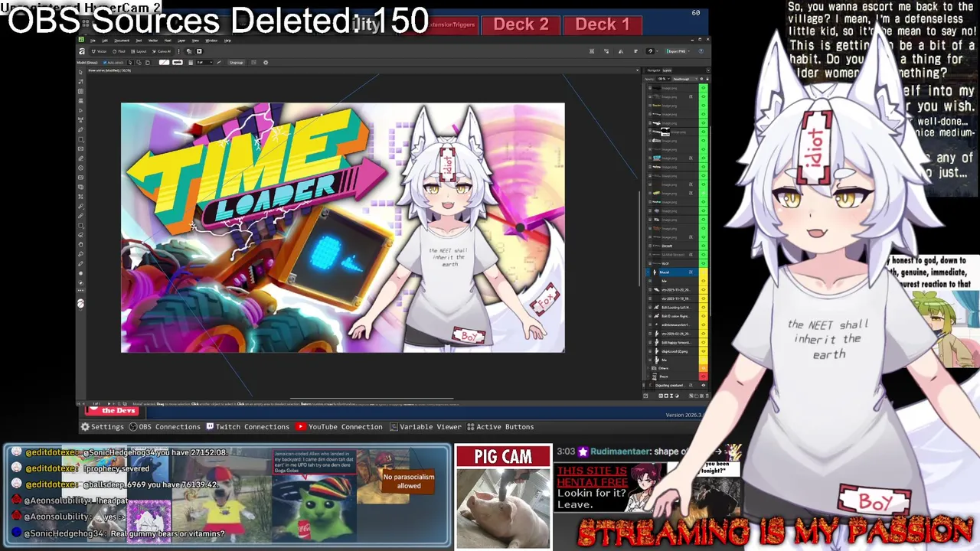Click the white square toolbar icon

point(199,51)
